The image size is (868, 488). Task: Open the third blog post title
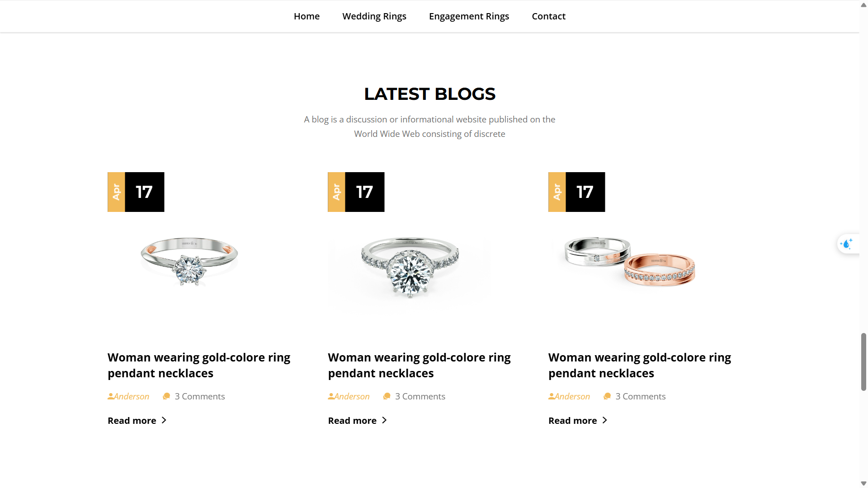coord(639,365)
